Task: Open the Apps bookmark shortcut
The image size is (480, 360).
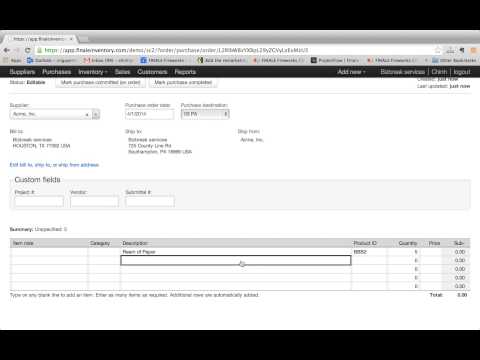Action: (x=13, y=60)
